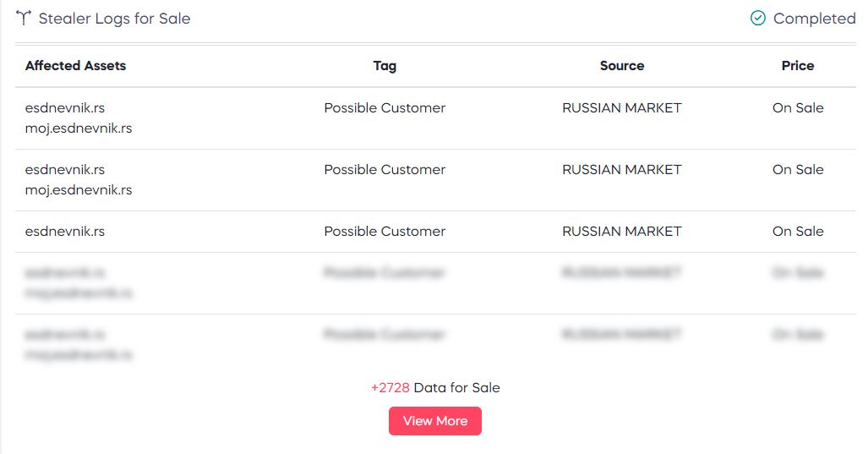Select the Price column header
The image size is (868, 454).
pos(798,65)
